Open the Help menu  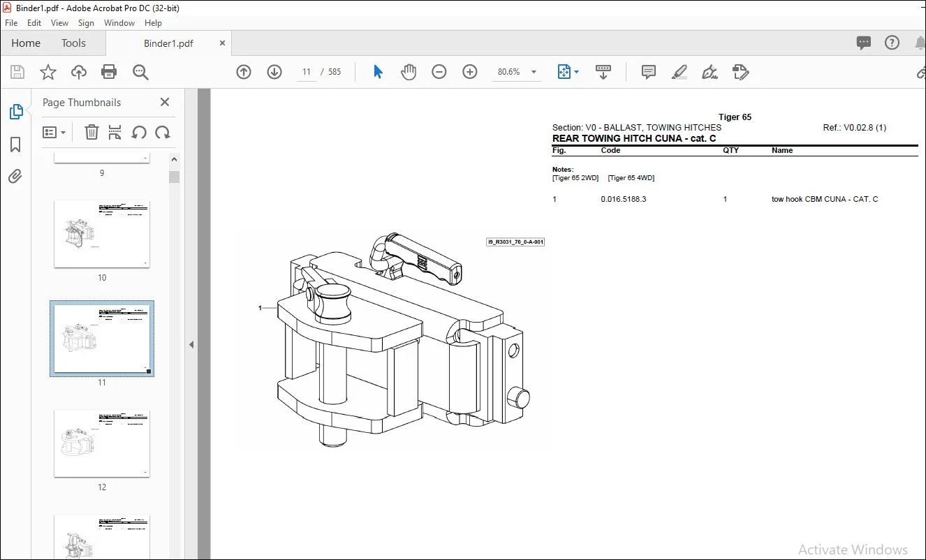point(153,23)
